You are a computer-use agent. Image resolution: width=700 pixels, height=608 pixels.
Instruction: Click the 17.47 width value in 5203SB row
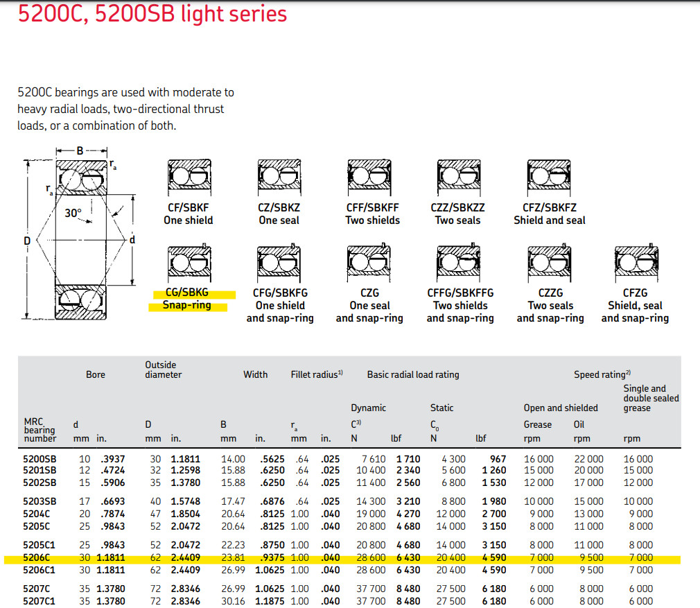[233, 501]
